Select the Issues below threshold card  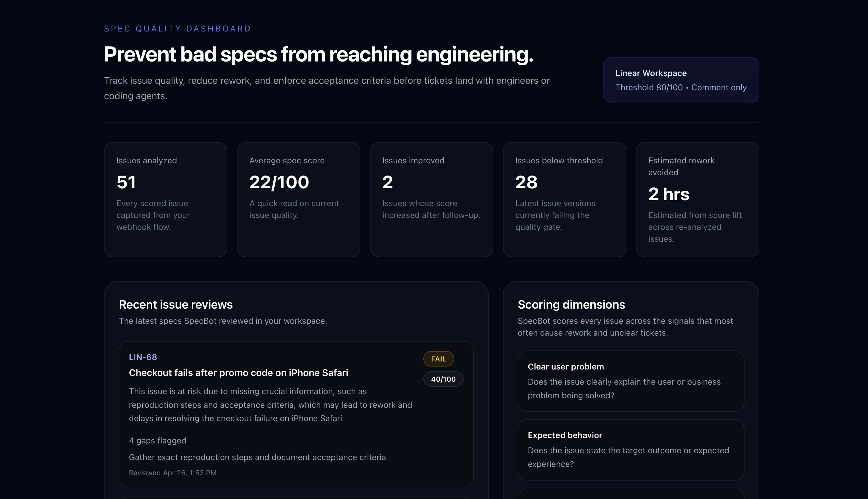(564, 200)
